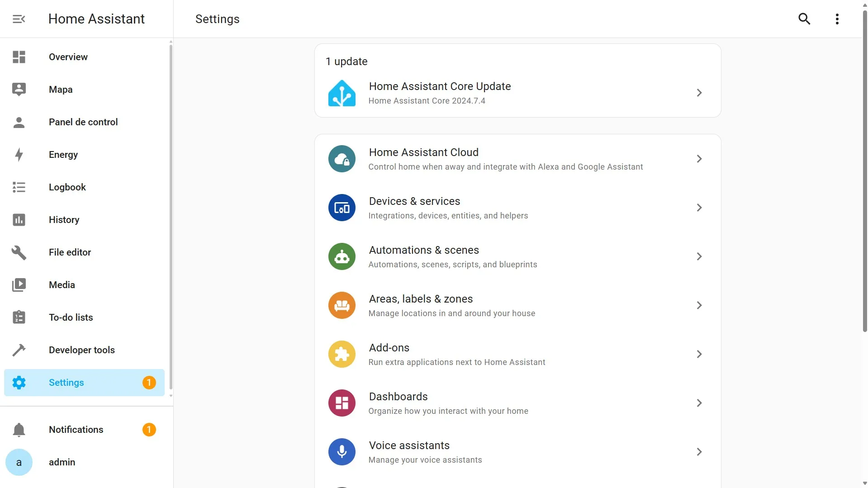Screen dimensions: 868x488
Task: Click the Overview dashboard icon
Action: (x=19, y=57)
